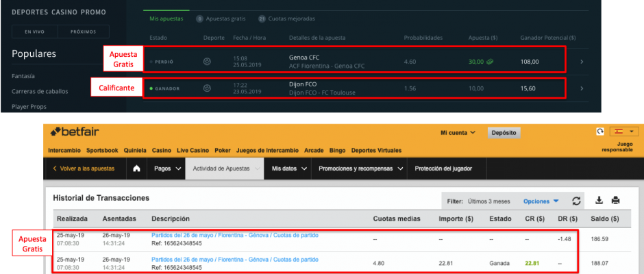Open the Sportsbook menu item
Viewport: 644px width, 274px height.
(x=102, y=150)
